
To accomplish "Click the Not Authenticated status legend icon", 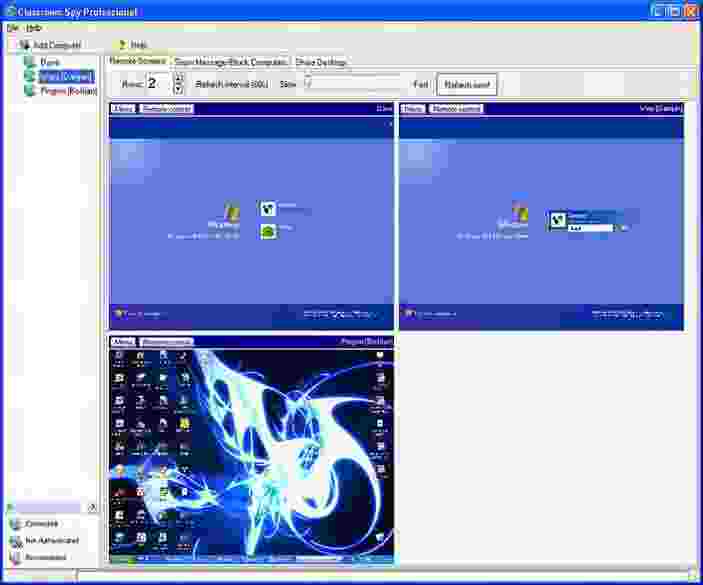I will click(x=16, y=541).
